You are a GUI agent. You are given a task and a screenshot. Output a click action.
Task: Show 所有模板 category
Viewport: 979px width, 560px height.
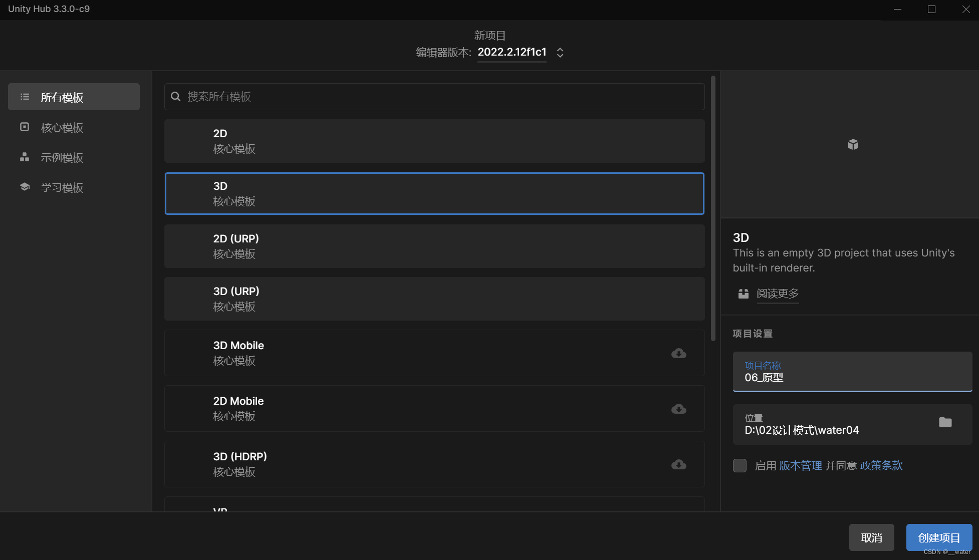click(x=74, y=97)
